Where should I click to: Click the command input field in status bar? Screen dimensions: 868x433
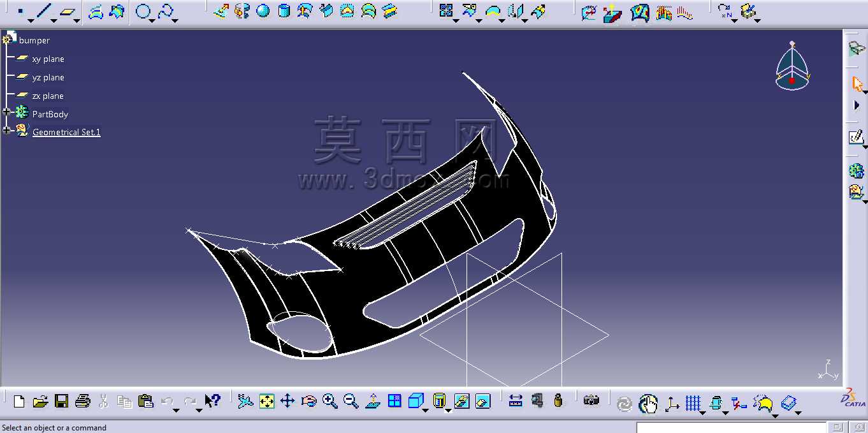(731, 427)
